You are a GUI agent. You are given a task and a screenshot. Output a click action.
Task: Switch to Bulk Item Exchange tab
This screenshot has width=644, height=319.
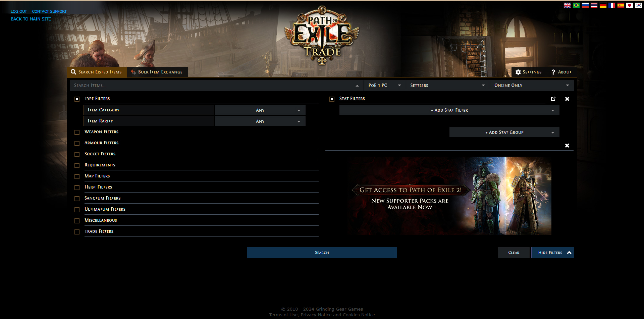[x=157, y=72]
